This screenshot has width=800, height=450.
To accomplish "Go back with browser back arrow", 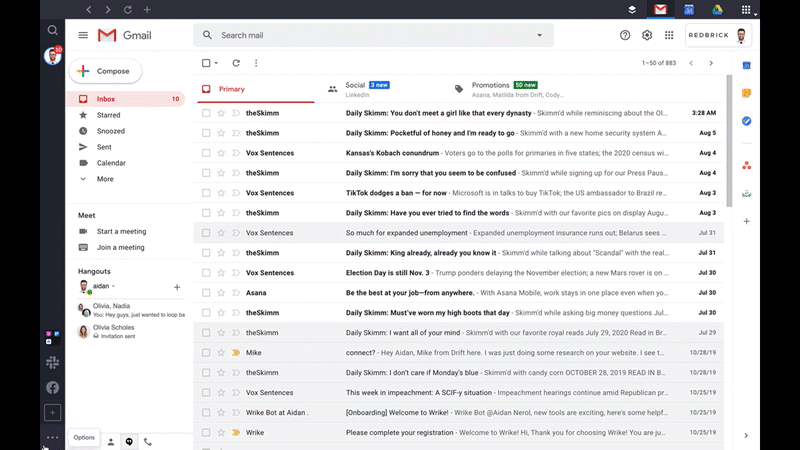I will (x=89, y=9).
